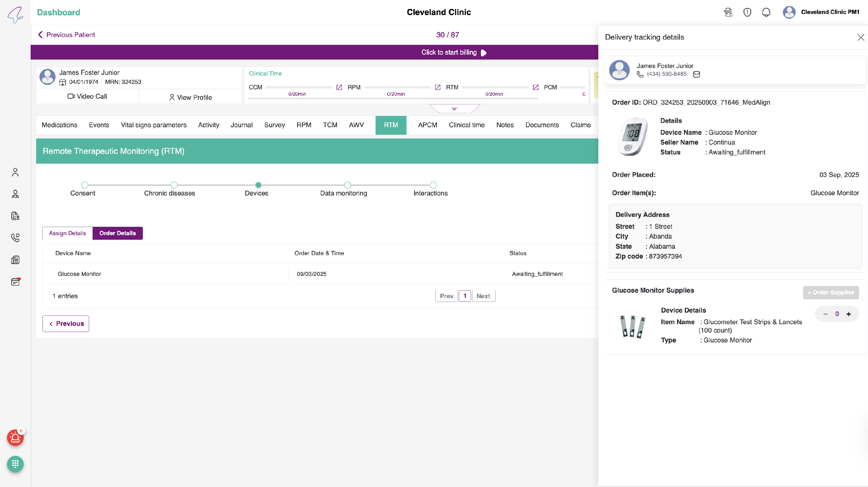Switch to Assign Details toggle

tap(67, 233)
